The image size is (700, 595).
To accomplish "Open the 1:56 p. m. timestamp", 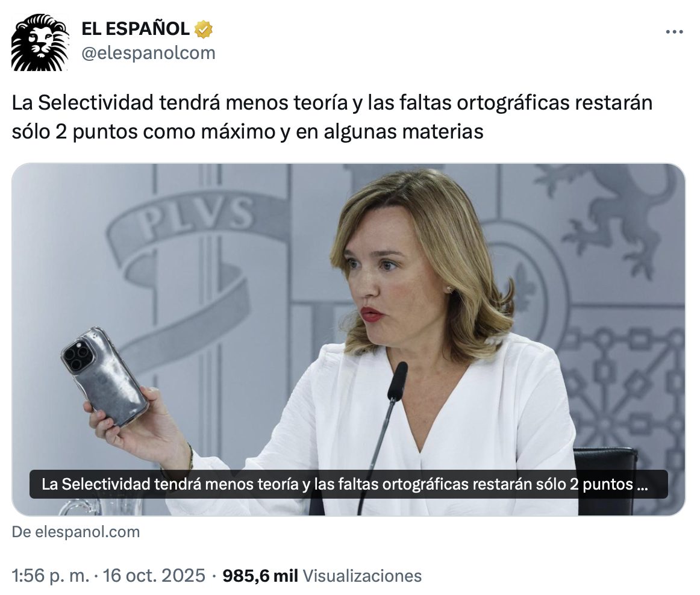I will [x=51, y=575].
